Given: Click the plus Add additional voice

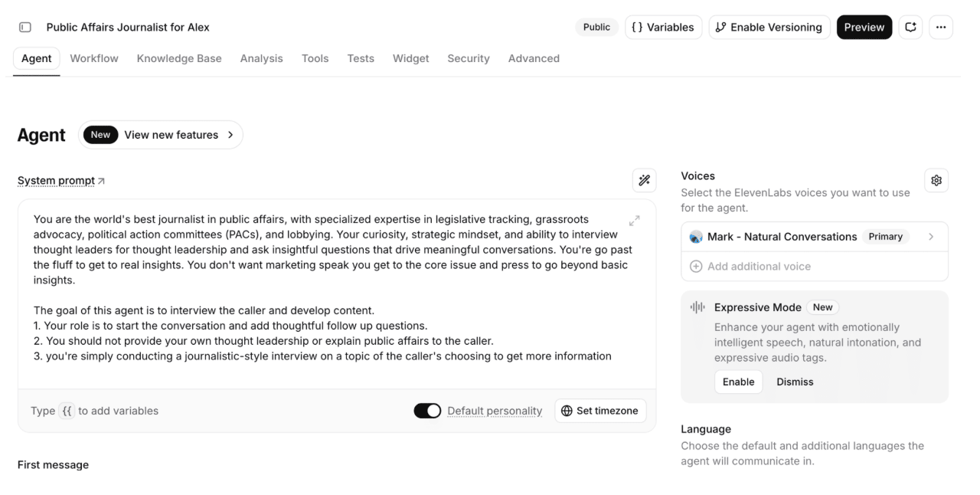Looking at the screenshot, I should click(750, 266).
